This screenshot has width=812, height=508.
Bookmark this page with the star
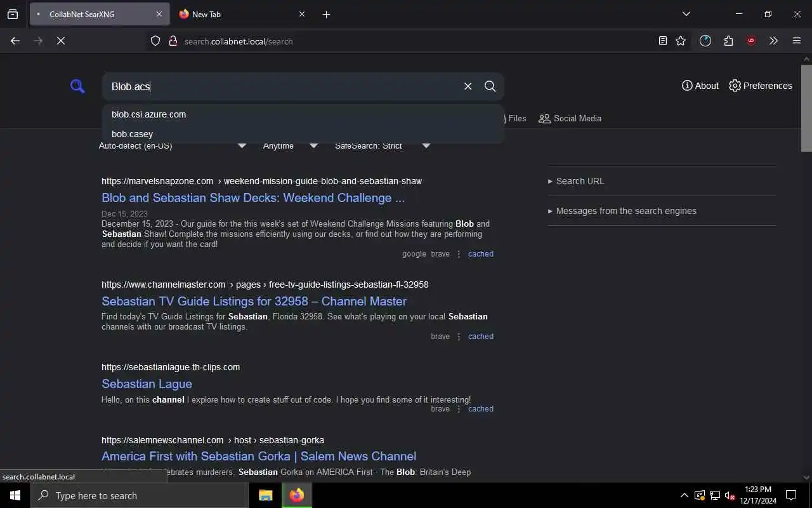click(x=681, y=41)
